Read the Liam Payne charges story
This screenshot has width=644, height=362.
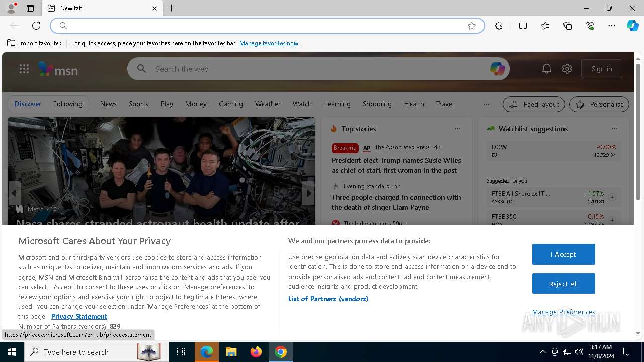pyautogui.click(x=396, y=202)
